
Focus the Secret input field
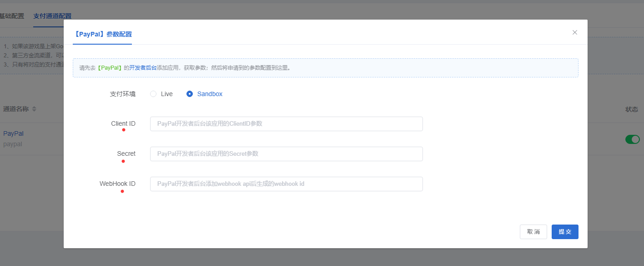point(286,154)
